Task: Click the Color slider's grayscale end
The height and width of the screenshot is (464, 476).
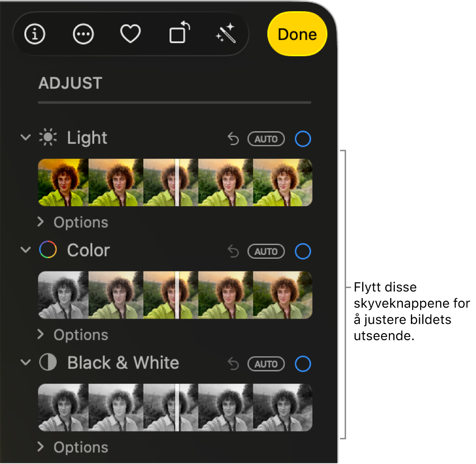Action: click(x=63, y=295)
